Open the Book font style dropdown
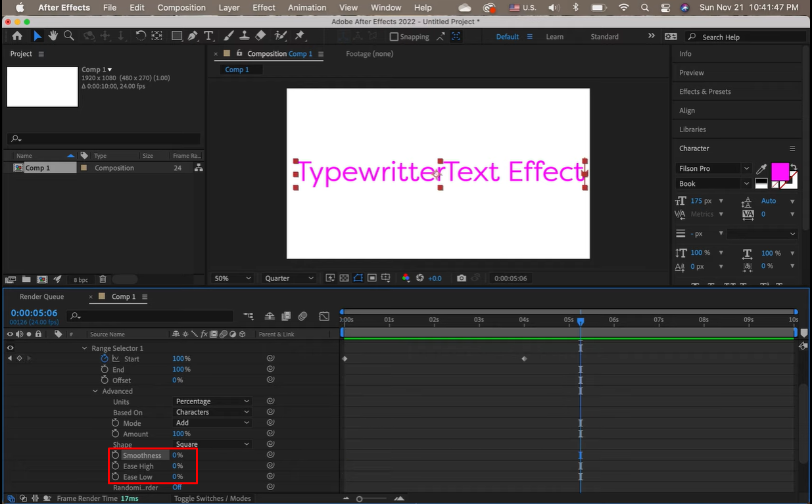This screenshot has width=812, height=504. click(x=713, y=184)
